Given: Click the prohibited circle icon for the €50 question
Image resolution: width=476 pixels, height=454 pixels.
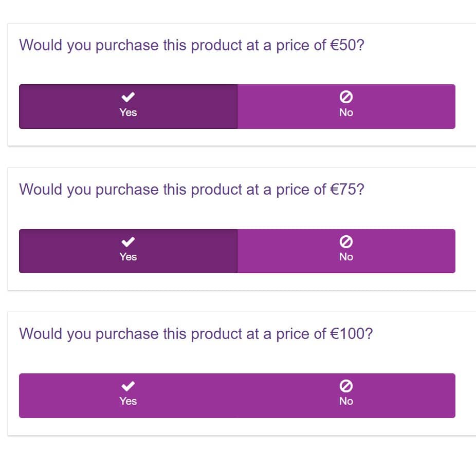Looking at the screenshot, I should [346, 97].
